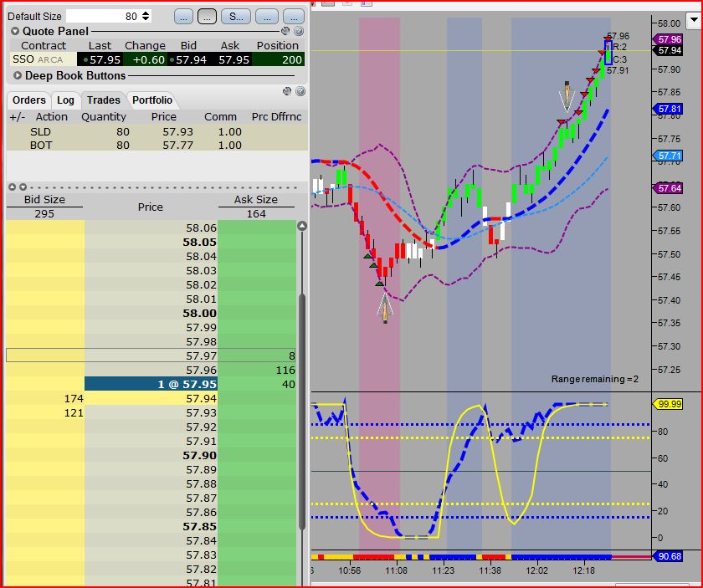Viewport: 703px width, 588px height.
Task: Open help icon on Quote Panel header
Action: [x=299, y=31]
